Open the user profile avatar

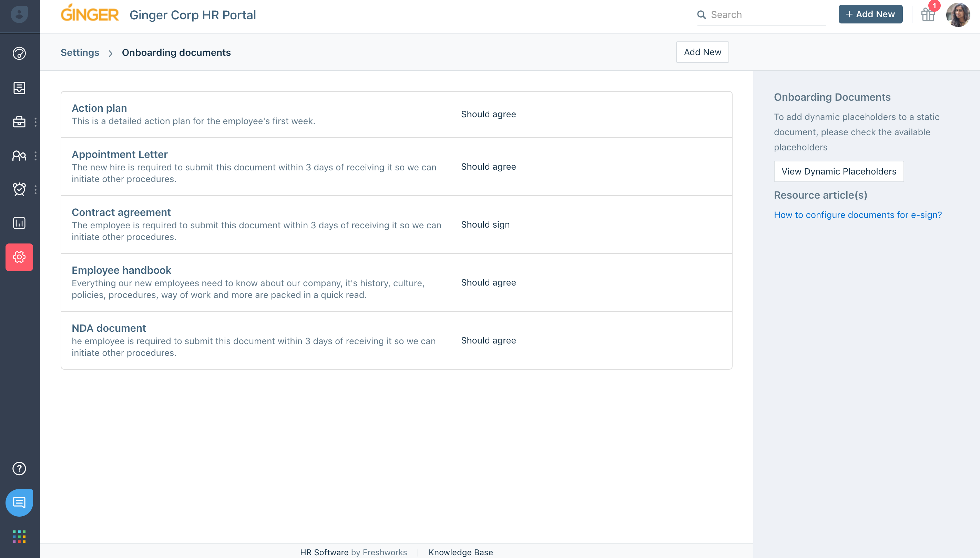(958, 14)
